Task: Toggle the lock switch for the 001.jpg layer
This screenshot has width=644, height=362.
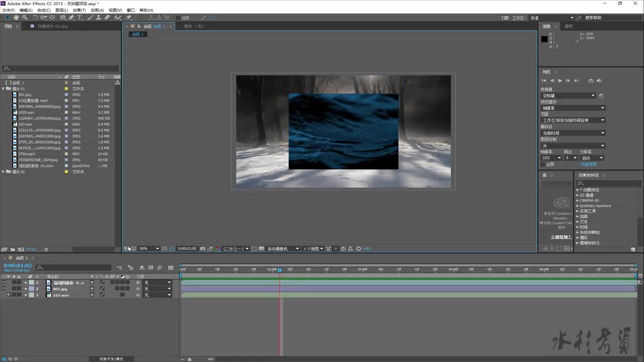Action: [19, 289]
